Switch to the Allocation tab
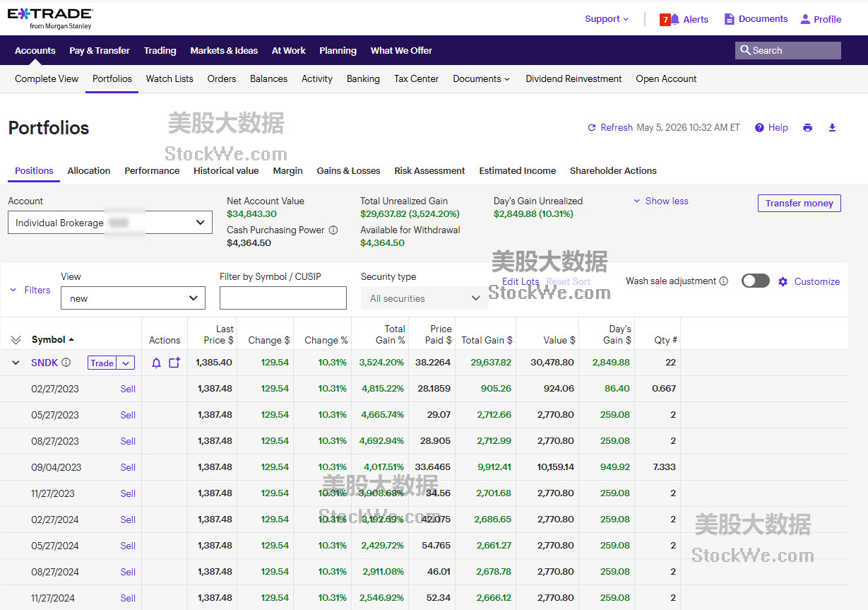The image size is (868, 610). coord(89,170)
